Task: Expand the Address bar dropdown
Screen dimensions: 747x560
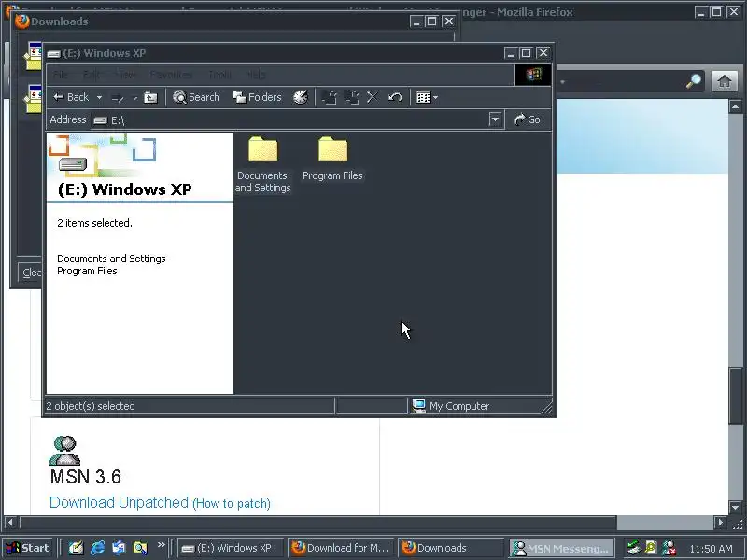Action: click(x=495, y=119)
